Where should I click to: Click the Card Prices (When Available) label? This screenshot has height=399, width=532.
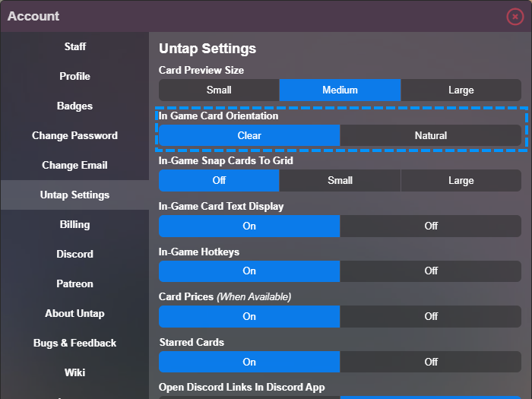225,297
